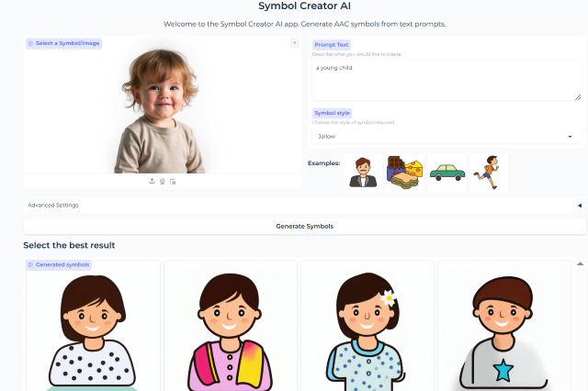Click the upload image icon below the photo
Image resolution: width=588 pixels, height=391 pixels.
[152, 181]
